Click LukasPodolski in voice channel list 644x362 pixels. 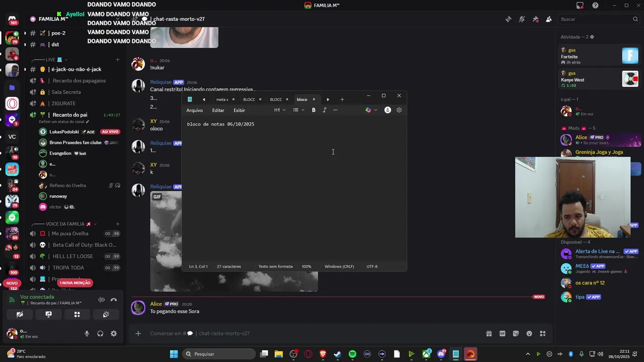[x=64, y=132]
